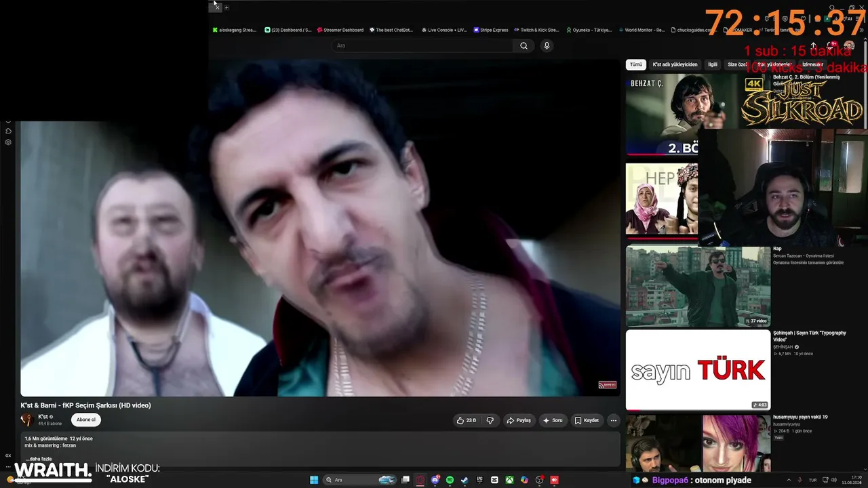868x488 pixels.
Task: Open K"st channel avatar
Action: (28, 420)
